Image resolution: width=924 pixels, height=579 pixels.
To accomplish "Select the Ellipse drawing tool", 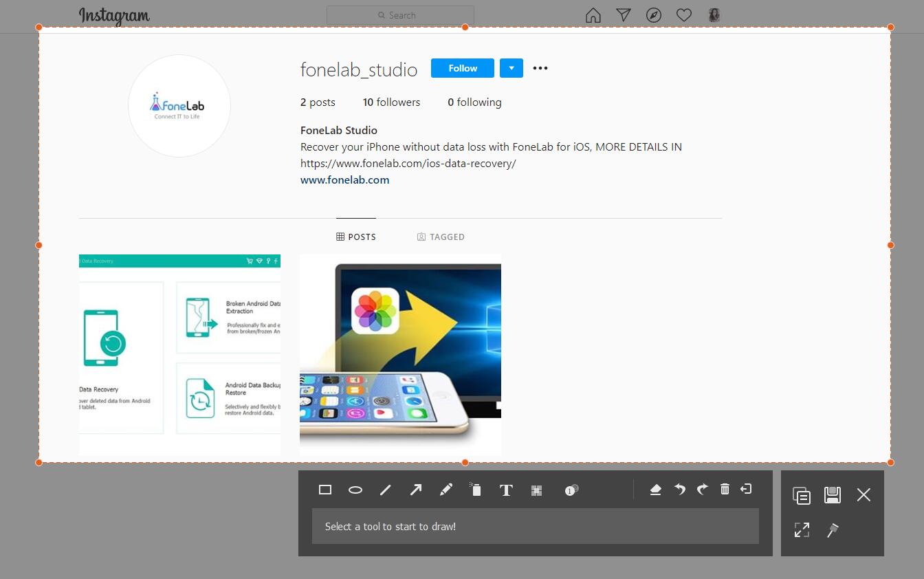I will click(355, 490).
